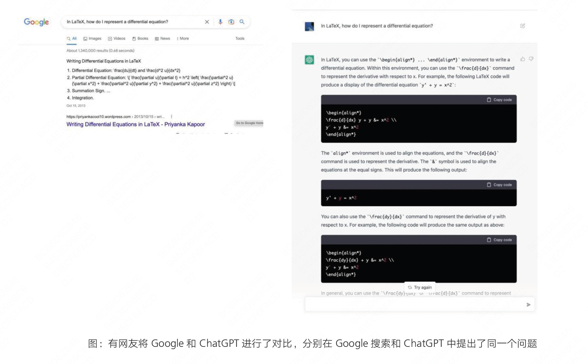Click the ChatGPT logo avatar
Viewport: 588px width, 364px height.
(x=310, y=60)
